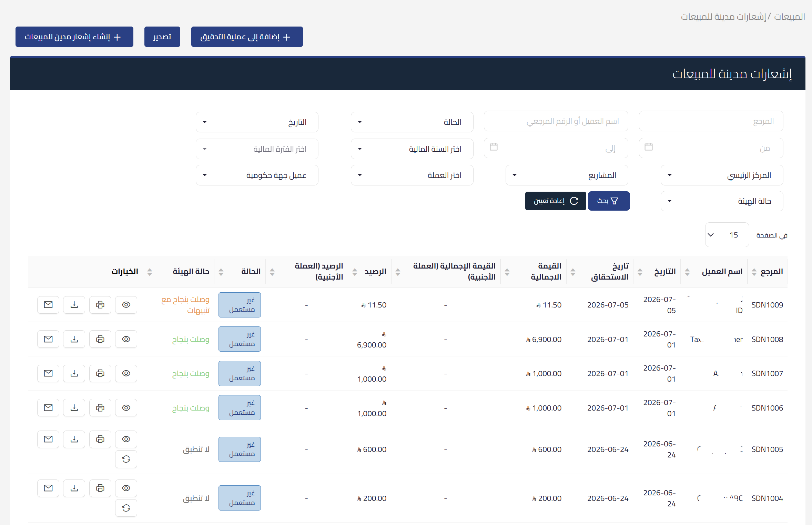Click the بحث search button

(x=609, y=201)
